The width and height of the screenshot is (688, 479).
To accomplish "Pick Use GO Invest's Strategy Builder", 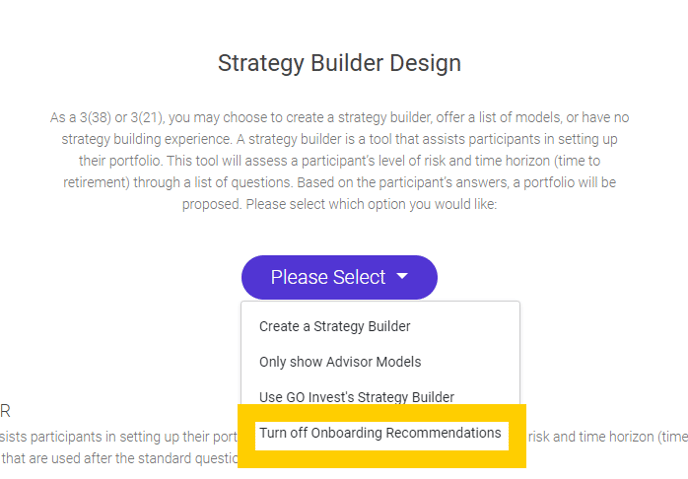I will [356, 397].
